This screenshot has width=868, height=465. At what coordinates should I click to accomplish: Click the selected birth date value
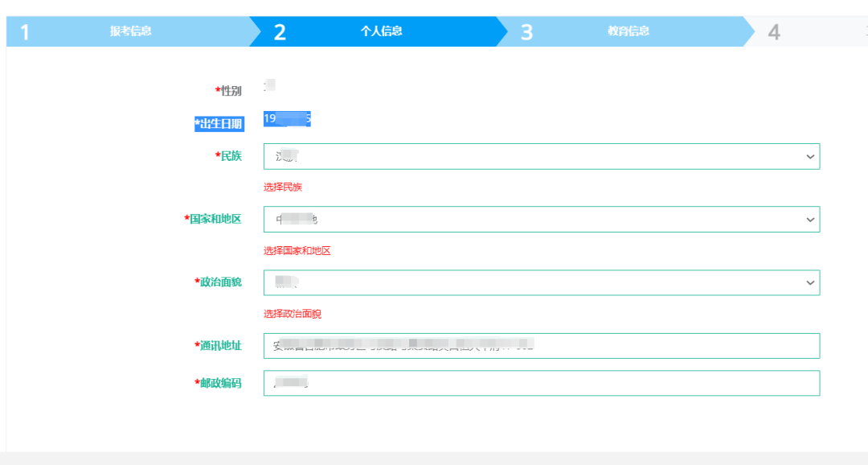point(287,119)
